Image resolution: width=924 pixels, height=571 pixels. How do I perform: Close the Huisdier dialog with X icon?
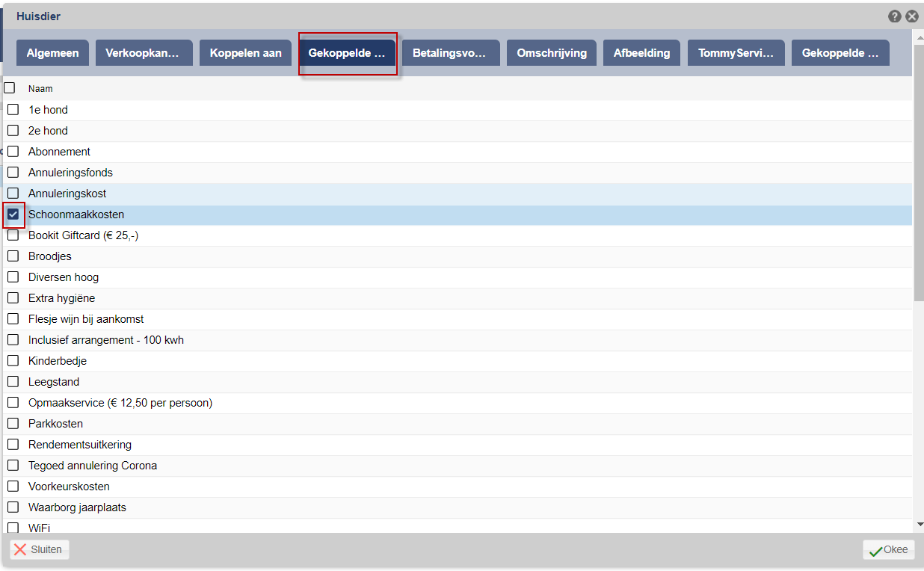tap(912, 16)
